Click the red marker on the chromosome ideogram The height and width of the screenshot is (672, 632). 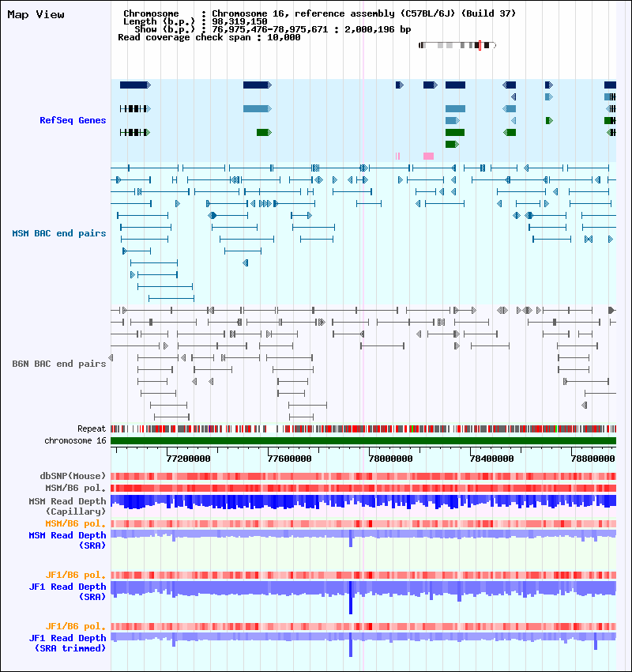point(480,45)
